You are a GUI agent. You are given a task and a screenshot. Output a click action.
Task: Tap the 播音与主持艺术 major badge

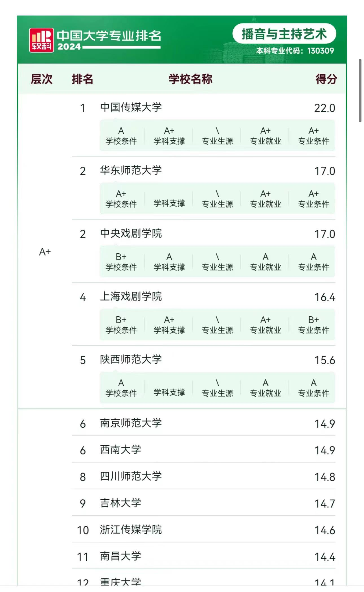point(284,34)
